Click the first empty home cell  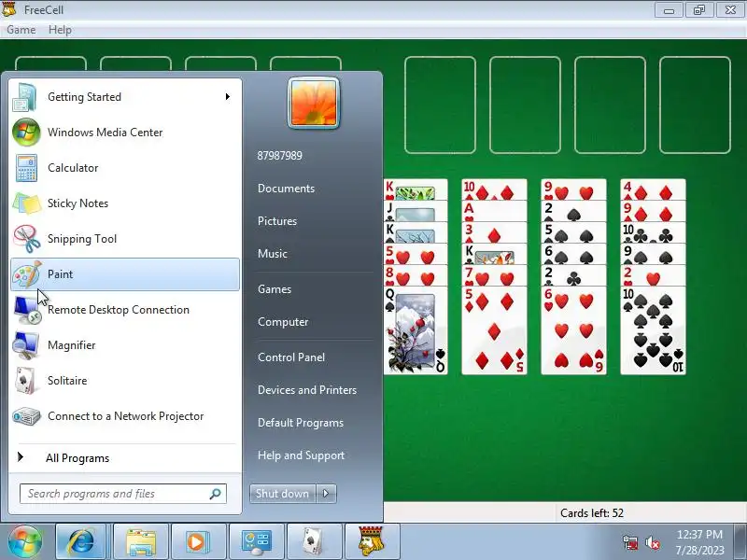point(440,105)
